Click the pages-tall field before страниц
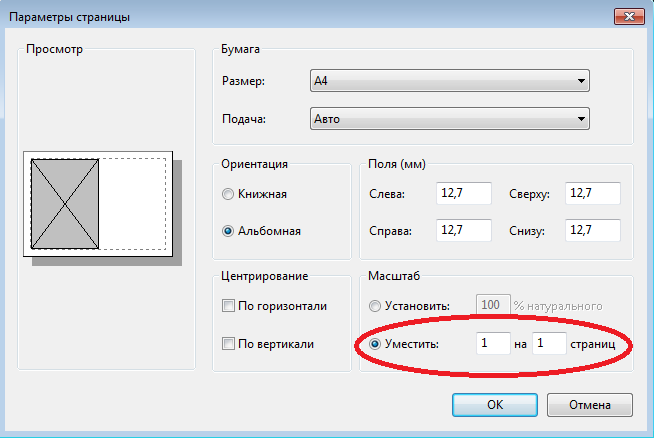654x438 pixels. pos(549,344)
